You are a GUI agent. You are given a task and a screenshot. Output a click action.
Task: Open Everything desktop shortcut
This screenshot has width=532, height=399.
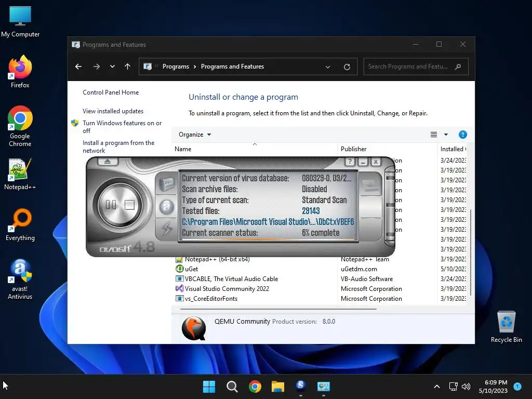point(20,225)
